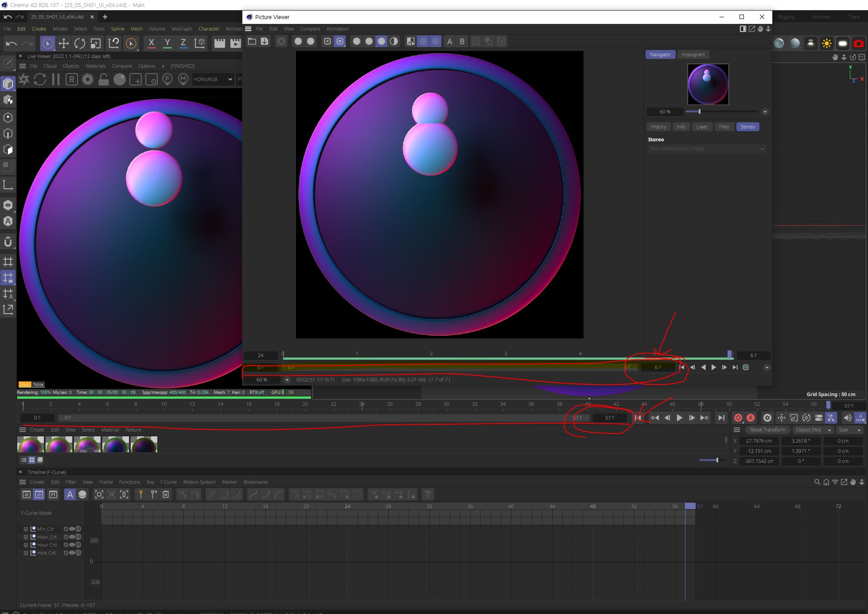Select the Scale tool in main toolbar
Screen dimensions: 868x614
(x=96, y=43)
